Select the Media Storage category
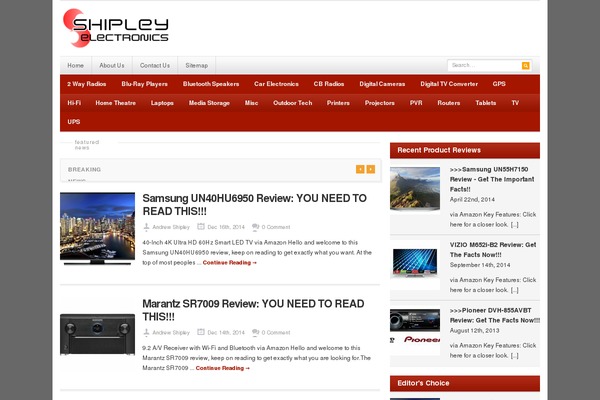Viewport: 600px width, 400px height. point(209,103)
